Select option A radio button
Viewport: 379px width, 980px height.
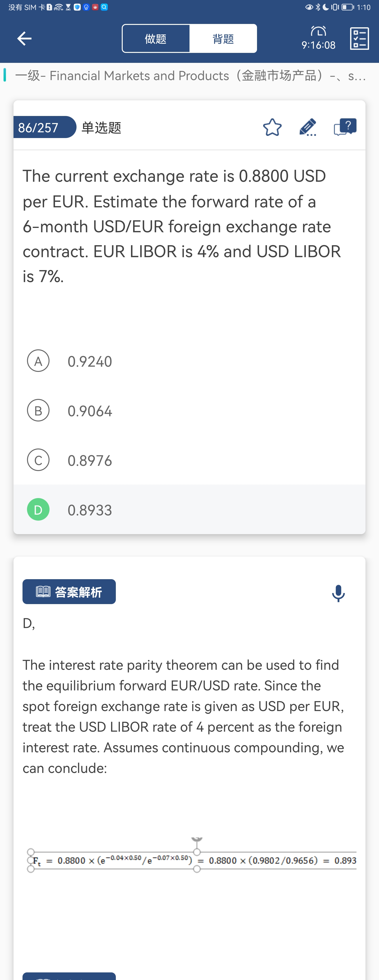pos(38,361)
